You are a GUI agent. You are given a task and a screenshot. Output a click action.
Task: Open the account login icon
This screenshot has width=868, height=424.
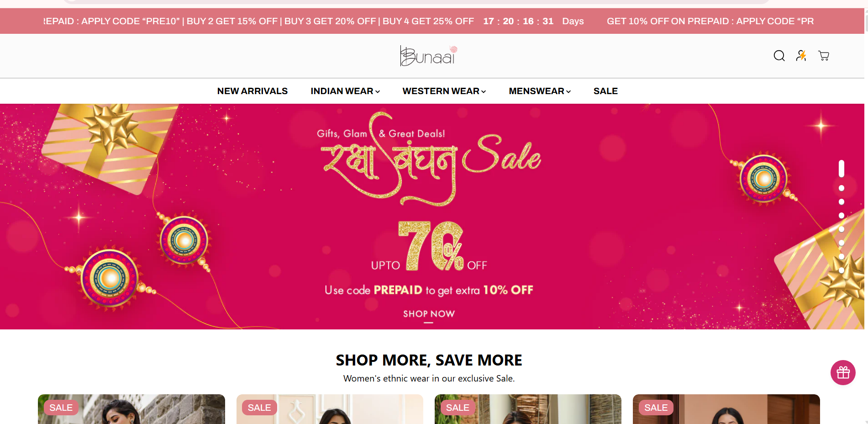(x=801, y=56)
